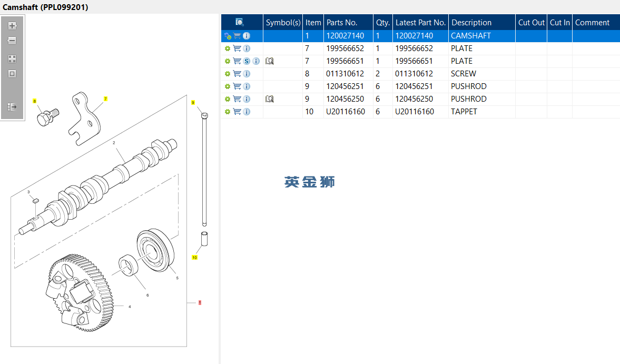Click gear icon for PUSHROD 120456250

click(x=228, y=99)
